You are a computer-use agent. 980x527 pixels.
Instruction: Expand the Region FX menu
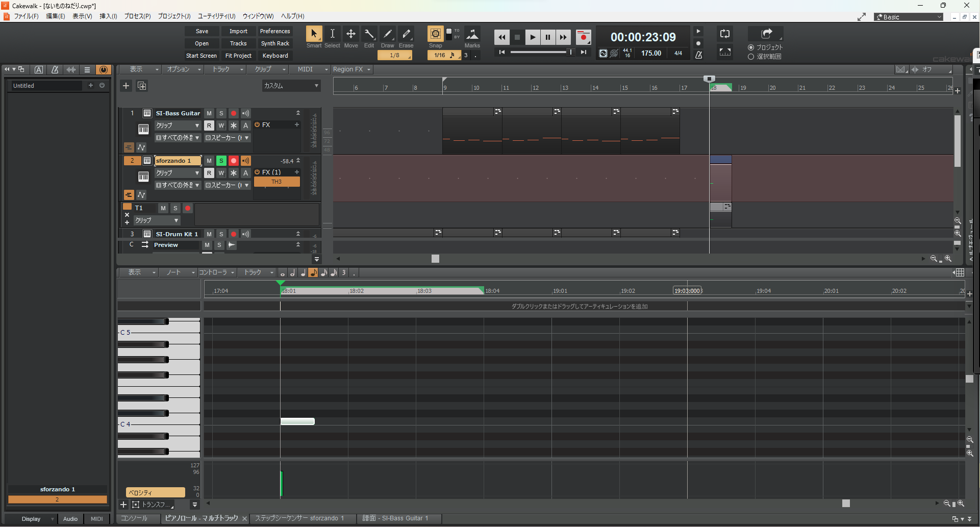[x=351, y=69]
